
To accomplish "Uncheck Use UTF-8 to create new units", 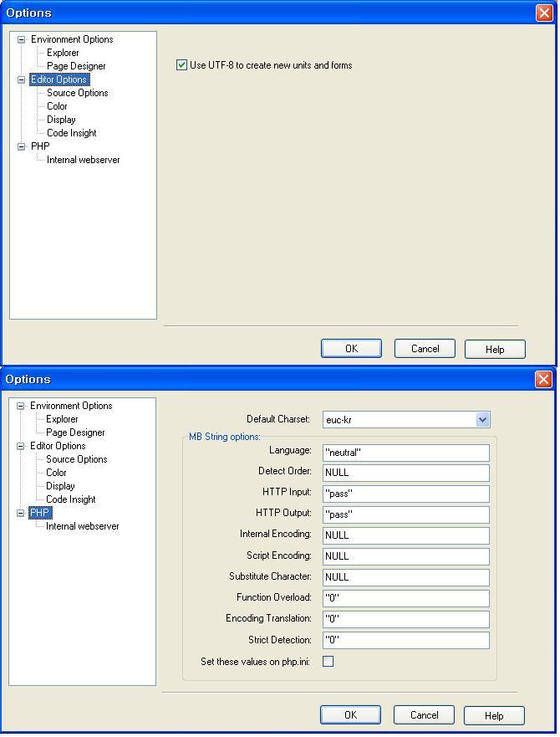I will pos(182,65).
